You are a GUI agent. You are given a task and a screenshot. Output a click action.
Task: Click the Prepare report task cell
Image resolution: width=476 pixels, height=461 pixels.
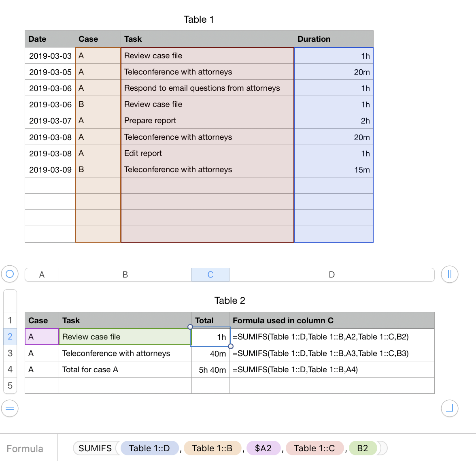point(207,121)
